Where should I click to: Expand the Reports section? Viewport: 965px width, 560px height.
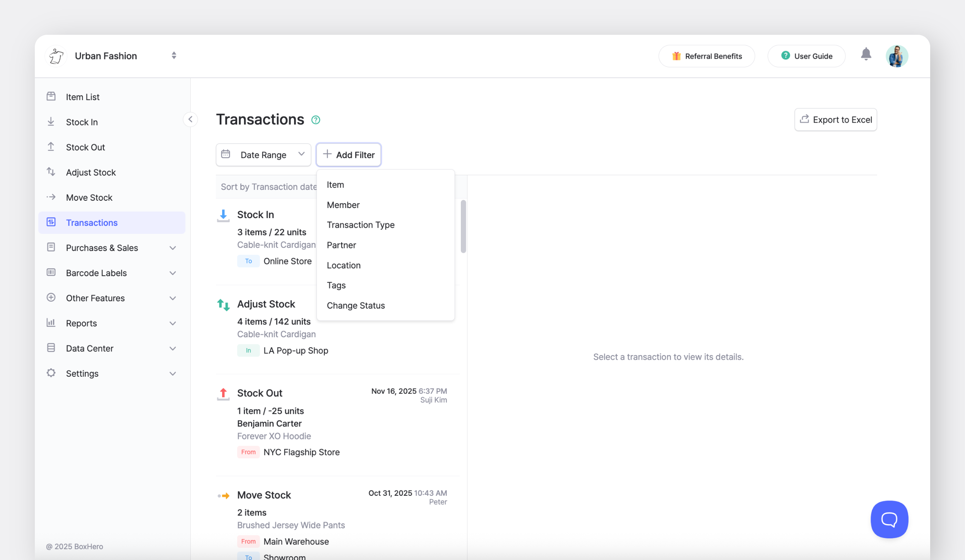point(173,323)
